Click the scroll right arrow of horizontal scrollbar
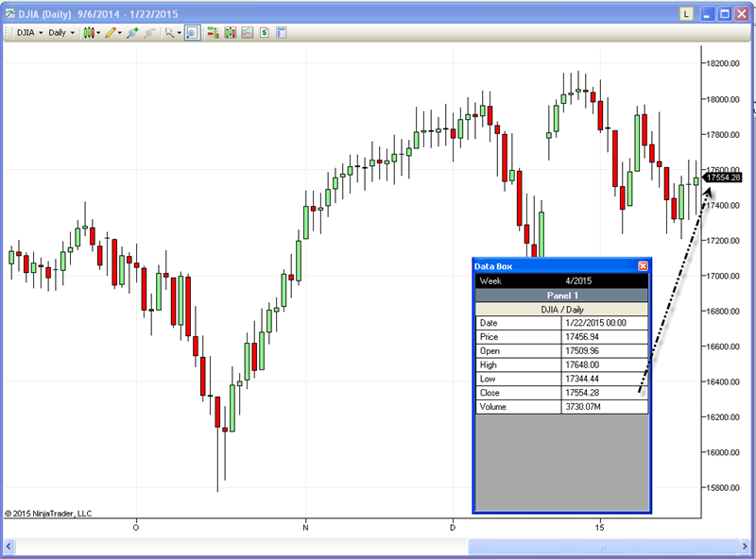The height and width of the screenshot is (559, 756). coord(745,547)
